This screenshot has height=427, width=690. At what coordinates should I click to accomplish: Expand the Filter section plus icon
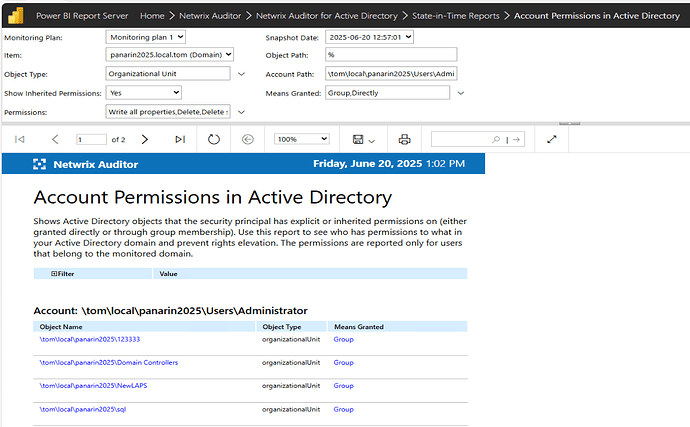click(54, 274)
